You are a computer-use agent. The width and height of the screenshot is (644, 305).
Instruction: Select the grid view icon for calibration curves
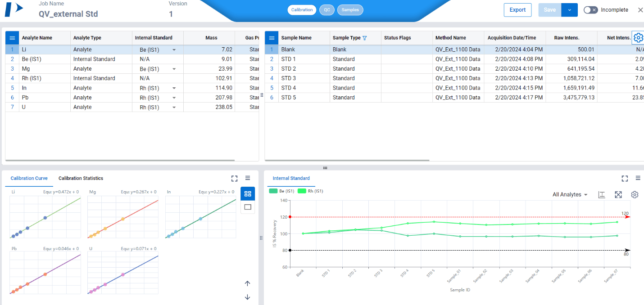tap(247, 193)
